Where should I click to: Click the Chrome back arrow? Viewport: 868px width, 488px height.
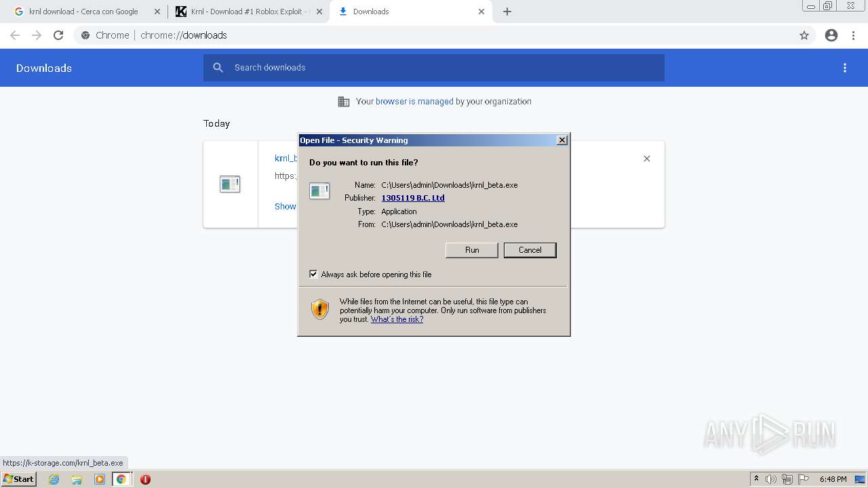click(x=15, y=35)
